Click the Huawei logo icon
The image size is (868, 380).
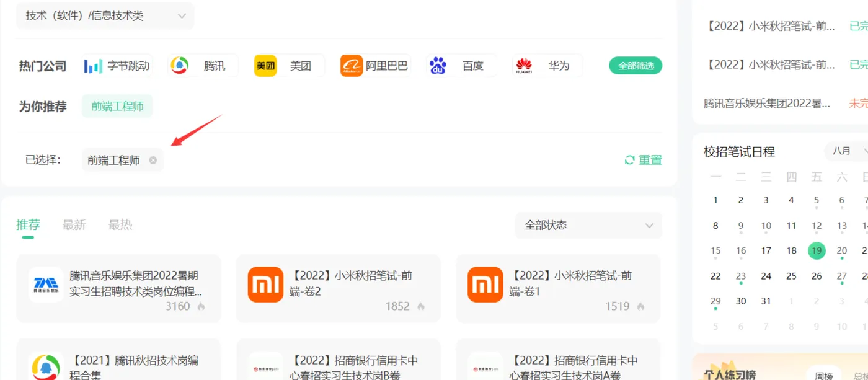click(524, 66)
